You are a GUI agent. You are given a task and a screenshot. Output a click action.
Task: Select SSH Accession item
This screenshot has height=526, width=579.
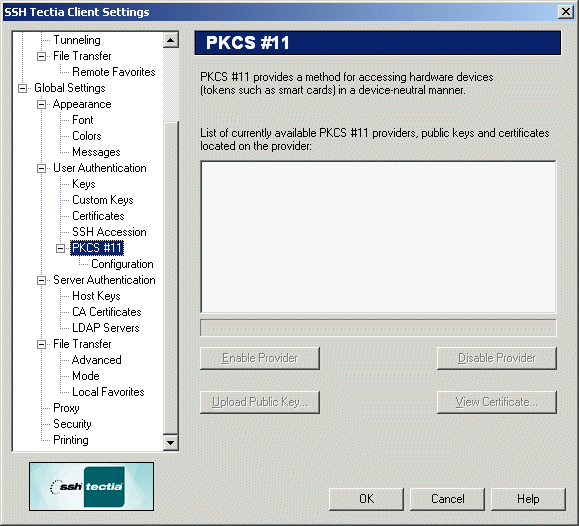[109, 232]
